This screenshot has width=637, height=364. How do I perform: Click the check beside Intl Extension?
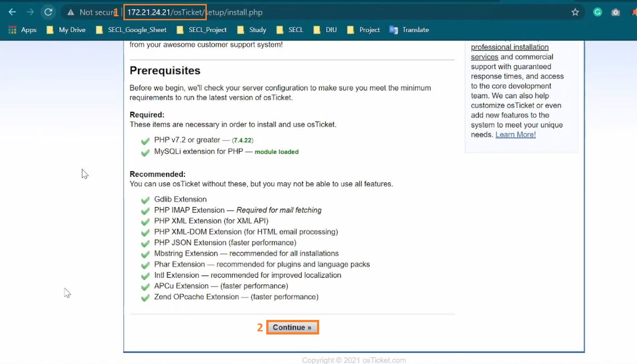point(145,276)
